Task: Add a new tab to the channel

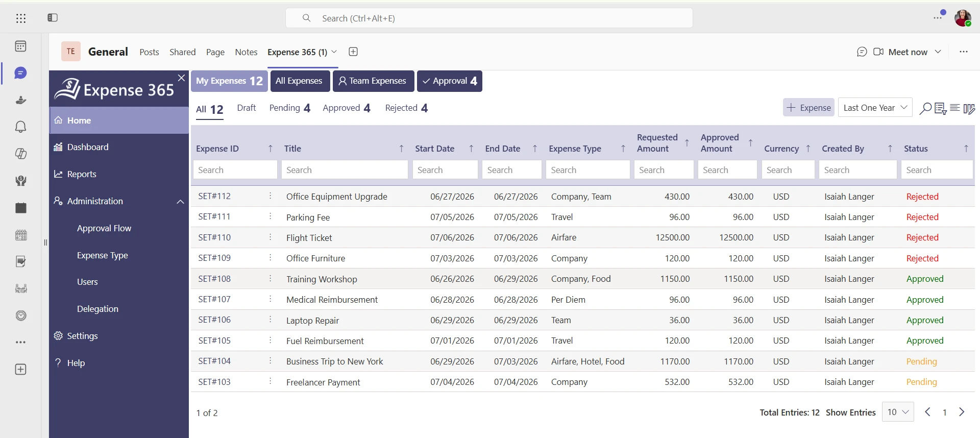Action: 353,52
